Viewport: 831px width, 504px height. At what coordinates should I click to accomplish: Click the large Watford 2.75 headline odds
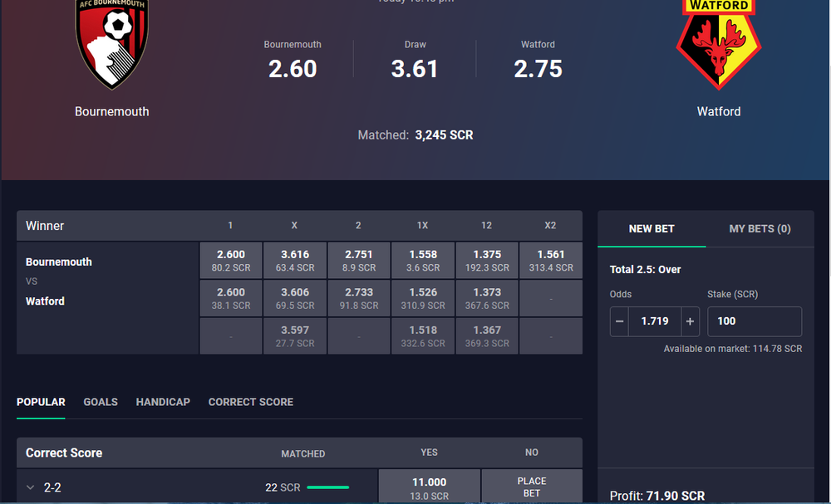click(x=538, y=69)
